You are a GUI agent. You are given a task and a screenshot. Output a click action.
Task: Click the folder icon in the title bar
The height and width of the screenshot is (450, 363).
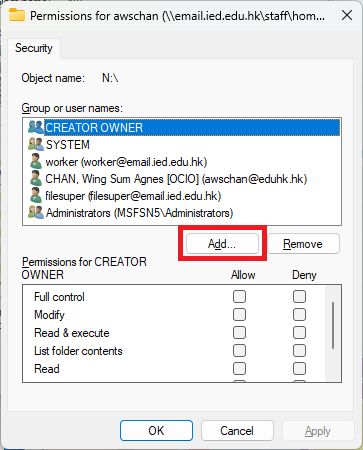click(x=17, y=15)
